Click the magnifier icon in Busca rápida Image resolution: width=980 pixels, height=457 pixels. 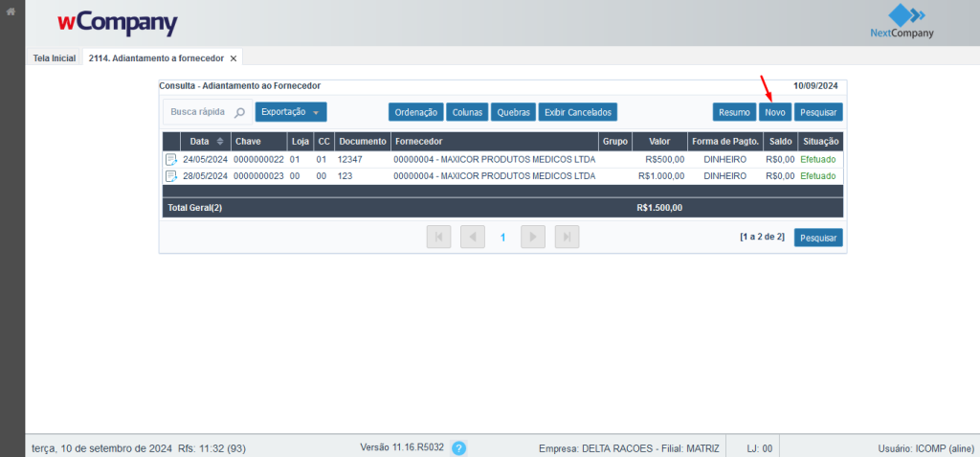pos(239,112)
